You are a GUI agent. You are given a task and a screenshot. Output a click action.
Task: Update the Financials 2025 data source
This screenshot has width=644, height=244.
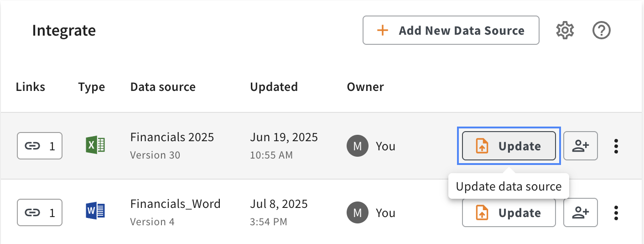(509, 146)
